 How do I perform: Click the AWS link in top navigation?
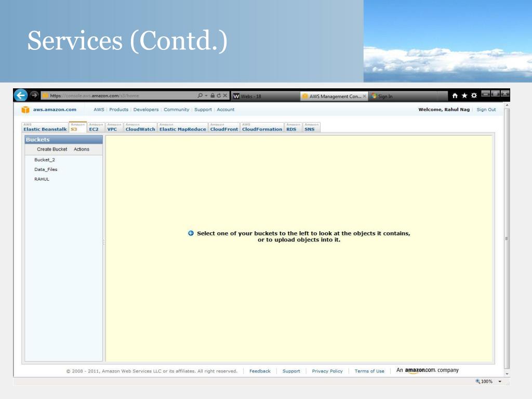(99, 110)
